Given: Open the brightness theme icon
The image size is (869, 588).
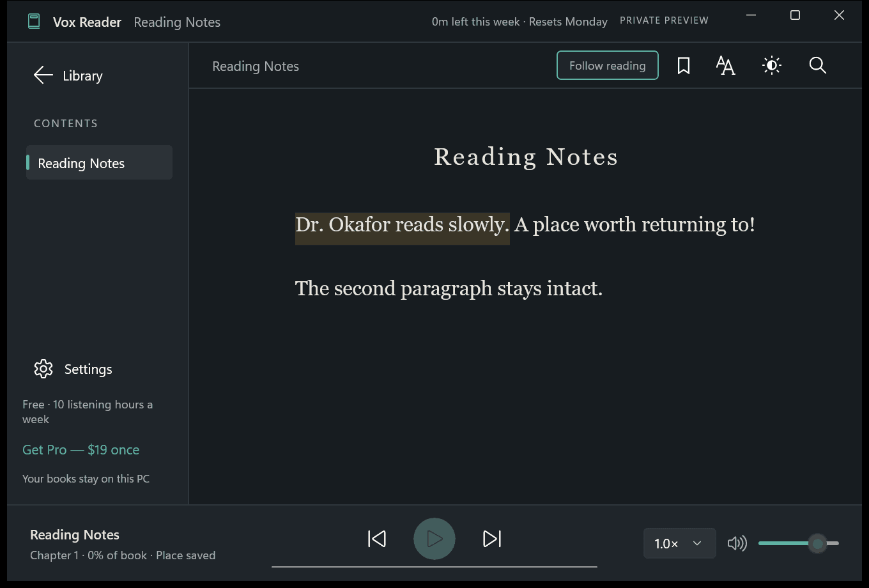Looking at the screenshot, I should [x=772, y=65].
